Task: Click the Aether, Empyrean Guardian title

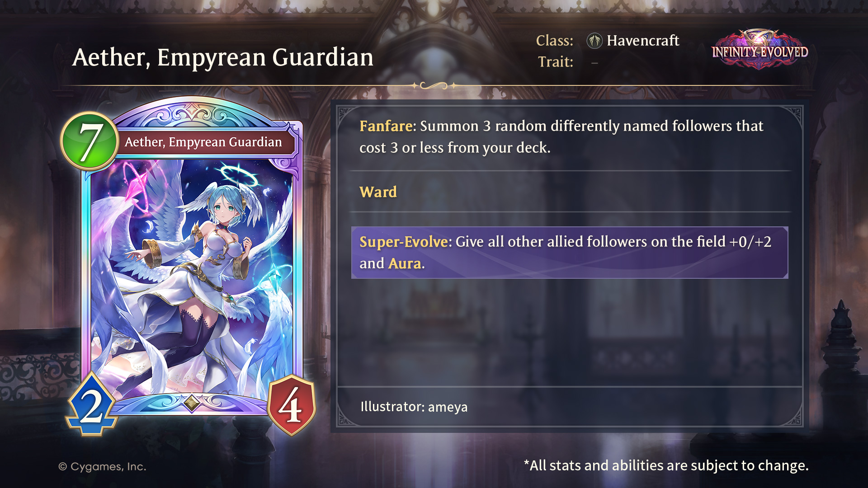Action: tap(223, 57)
